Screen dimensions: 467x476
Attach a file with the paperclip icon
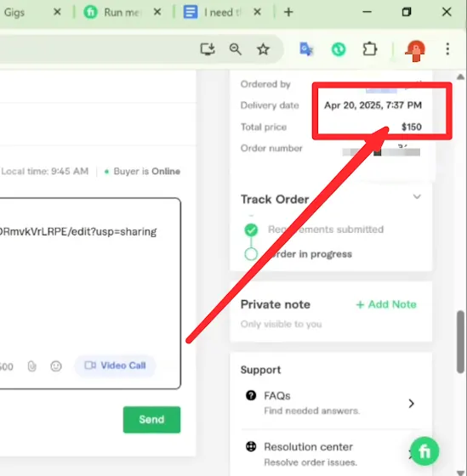click(x=32, y=366)
